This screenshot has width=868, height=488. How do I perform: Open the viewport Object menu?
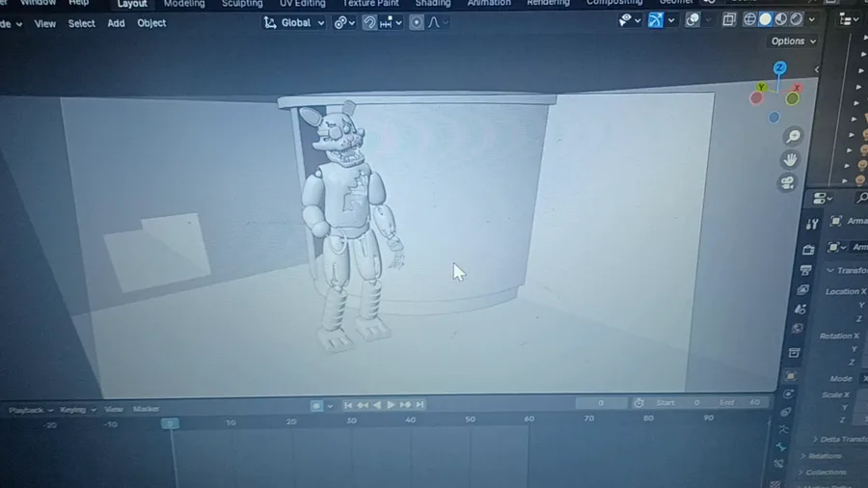pos(151,23)
